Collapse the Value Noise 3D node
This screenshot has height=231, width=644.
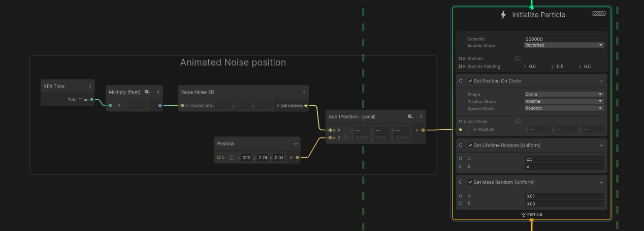[x=304, y=92]
